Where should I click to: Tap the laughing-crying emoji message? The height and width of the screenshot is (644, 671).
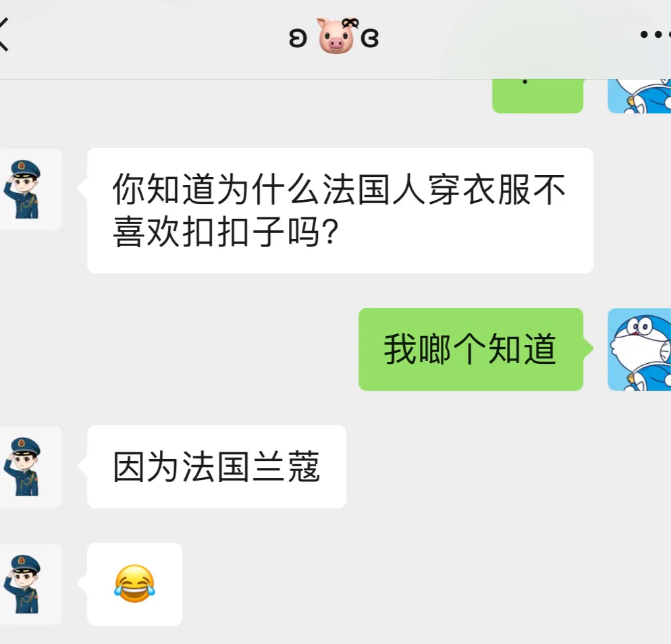tap(135, 584)
